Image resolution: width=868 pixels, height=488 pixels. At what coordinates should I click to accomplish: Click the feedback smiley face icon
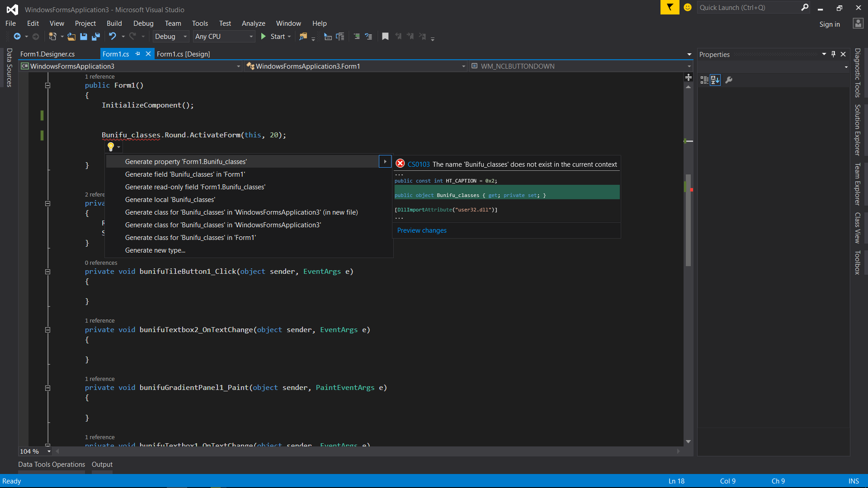coord(688,7)
